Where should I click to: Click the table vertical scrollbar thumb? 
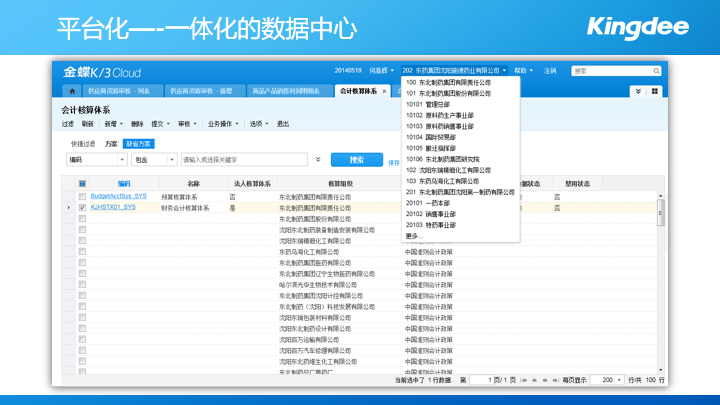click(x=661, y=213)
